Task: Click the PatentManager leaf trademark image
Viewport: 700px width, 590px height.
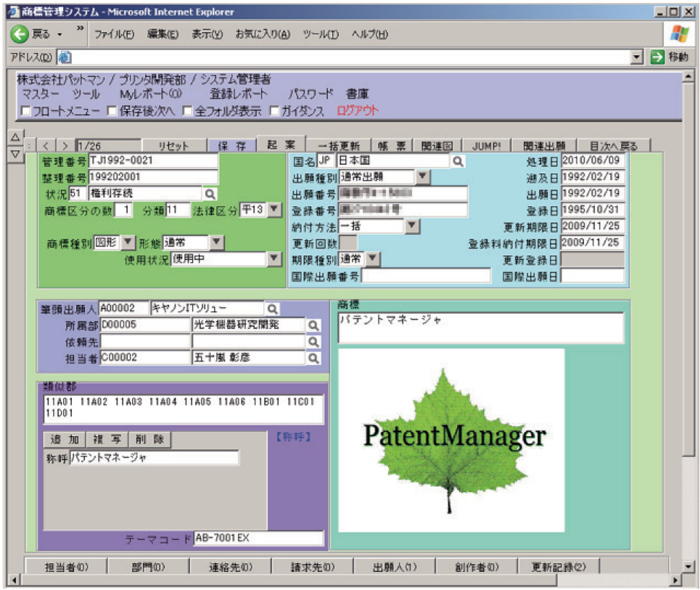Action: tap(451, 440)
